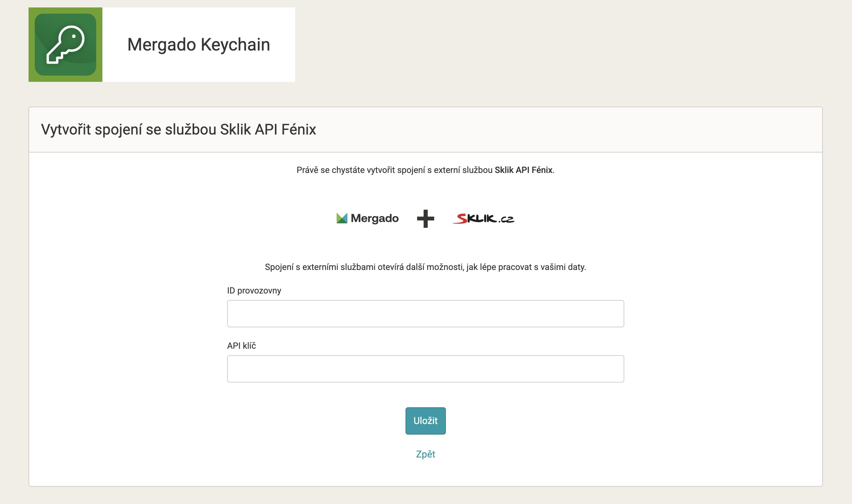
Task: Click the red S in the Sklik logo
Action: tap(461, 219)
